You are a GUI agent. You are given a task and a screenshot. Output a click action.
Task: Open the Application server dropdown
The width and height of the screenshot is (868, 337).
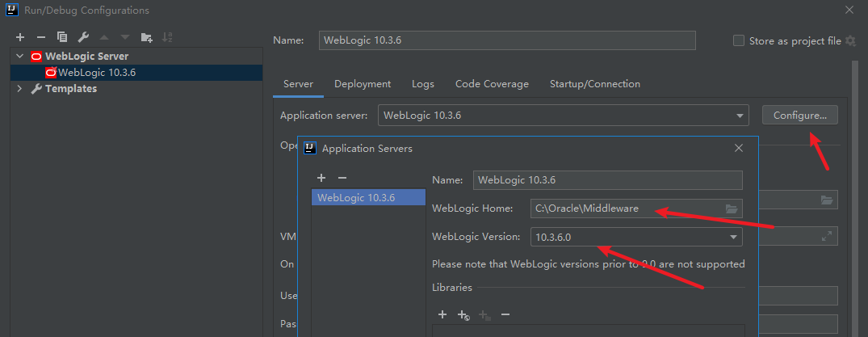(x=564, y=116)
